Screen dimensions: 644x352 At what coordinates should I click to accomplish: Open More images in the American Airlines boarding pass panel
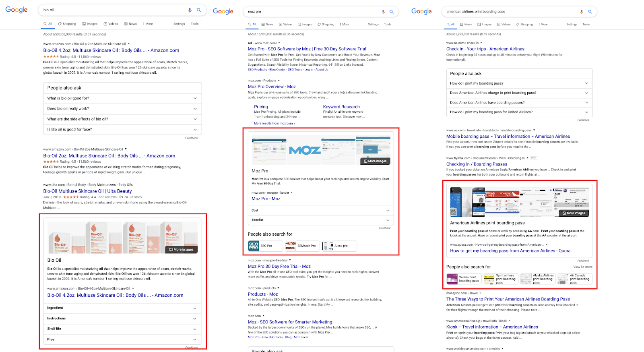pyautogui.click(x=574, y=213)
